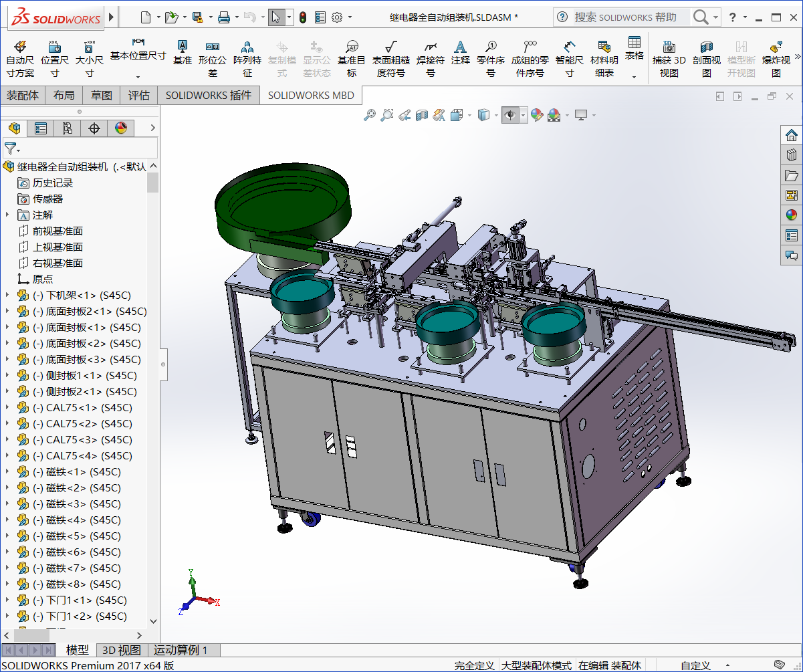Switch to the 评估 ribbon tab

(139, 96)
